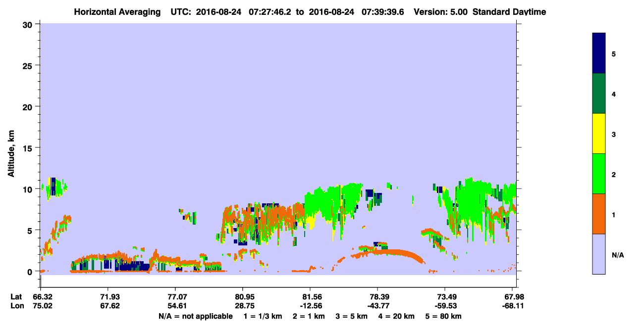The image size is (644, 330).
Task: Click the color bar label '3'
Action: 614,134
